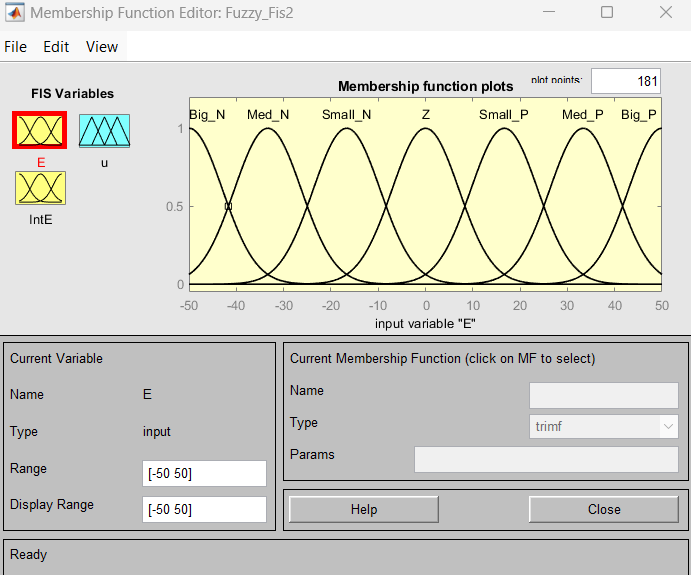This screenshot has width=691, height=575.
Task: Click the E label under variable icon
Action: (41, 163)
